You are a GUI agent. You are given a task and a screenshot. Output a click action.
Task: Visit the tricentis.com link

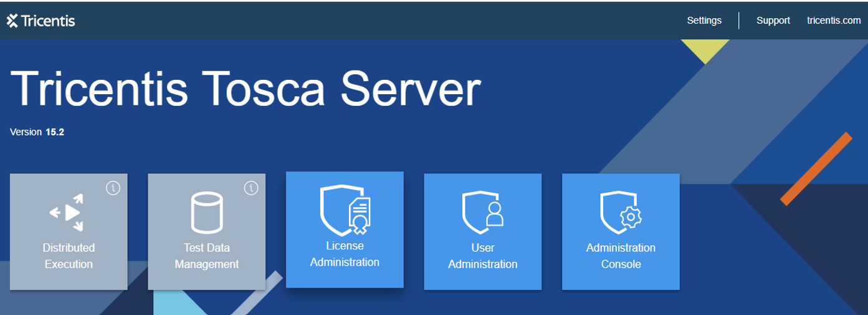[x=834, y=21]
